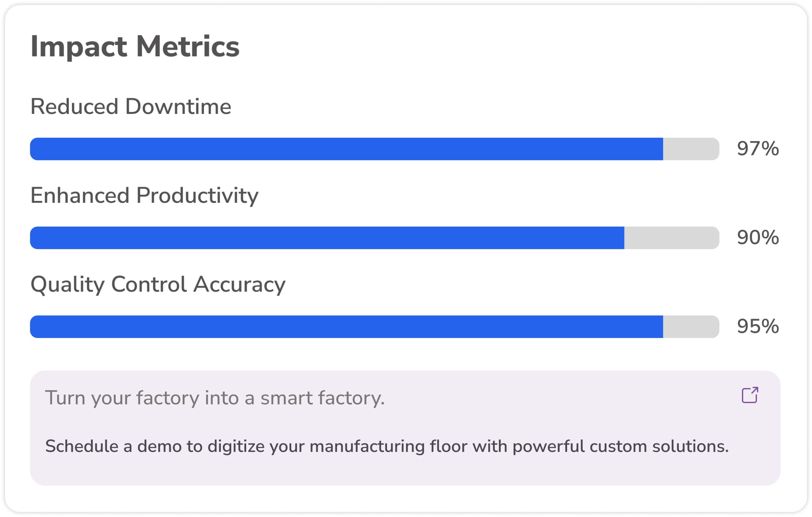Click the Reduced Downtime progress bar
This screenshot has height=517, width=812.
(375, 149)
